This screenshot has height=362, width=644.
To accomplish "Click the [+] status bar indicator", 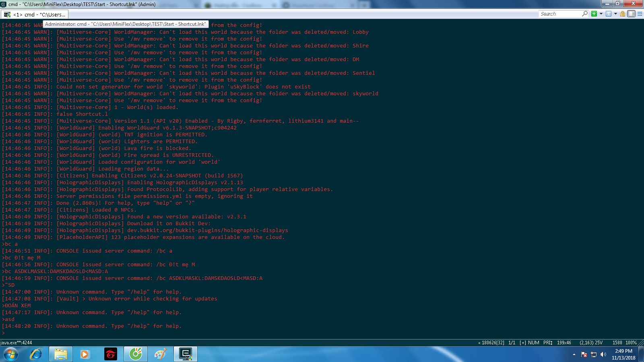I will tap(523, 343).
